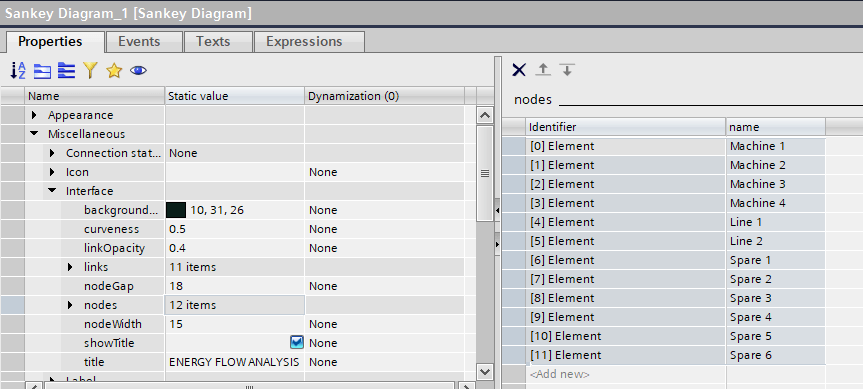Screen dimensions: 863x389
Task: Expand the links property
Action: click(70, 267)
